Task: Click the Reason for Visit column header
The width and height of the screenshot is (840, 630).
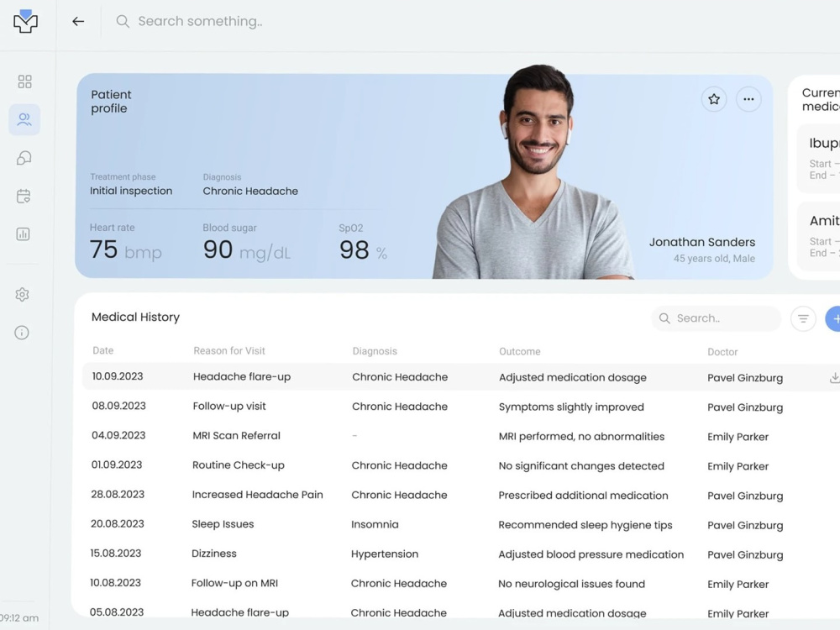Action: pos(229,351)
